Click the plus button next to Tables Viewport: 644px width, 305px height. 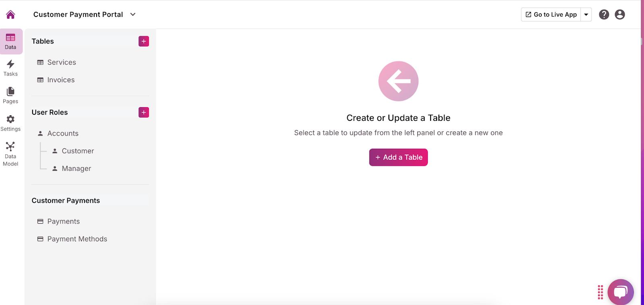(x=144, y=41)
